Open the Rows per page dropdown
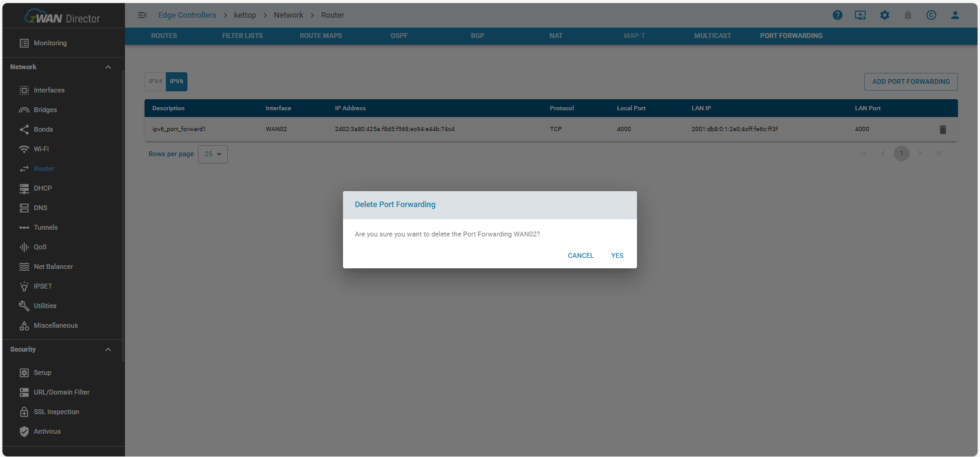The height and width of the screenshot is (457, 980). (213, 154)
